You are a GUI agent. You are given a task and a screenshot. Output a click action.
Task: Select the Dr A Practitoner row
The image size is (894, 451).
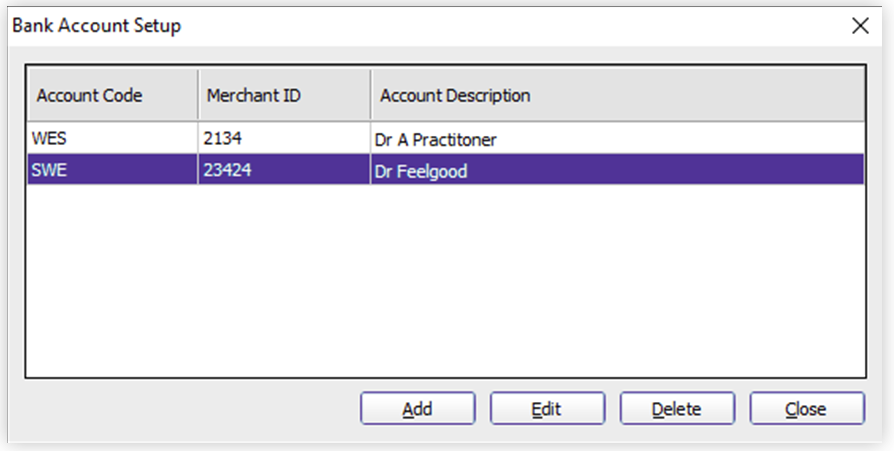click(x=446, y=139)
